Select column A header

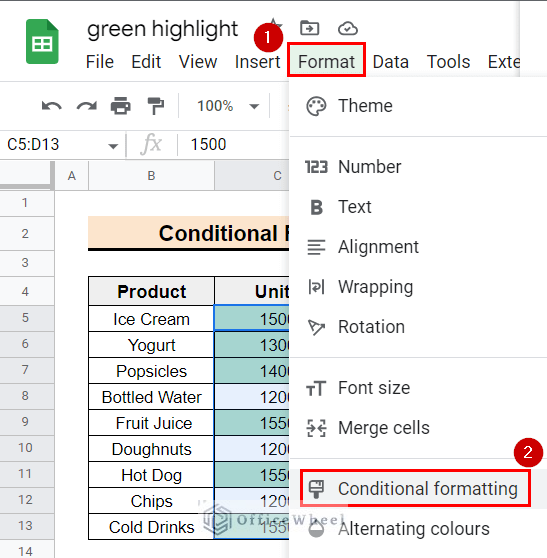pos(72,176)
